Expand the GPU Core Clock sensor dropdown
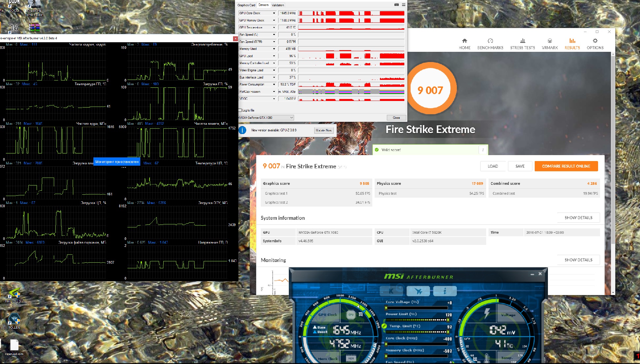 [274, 13]
